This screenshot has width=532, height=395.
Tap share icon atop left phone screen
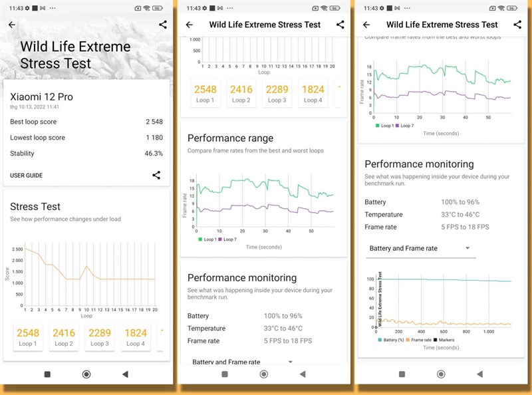point(163,25)
